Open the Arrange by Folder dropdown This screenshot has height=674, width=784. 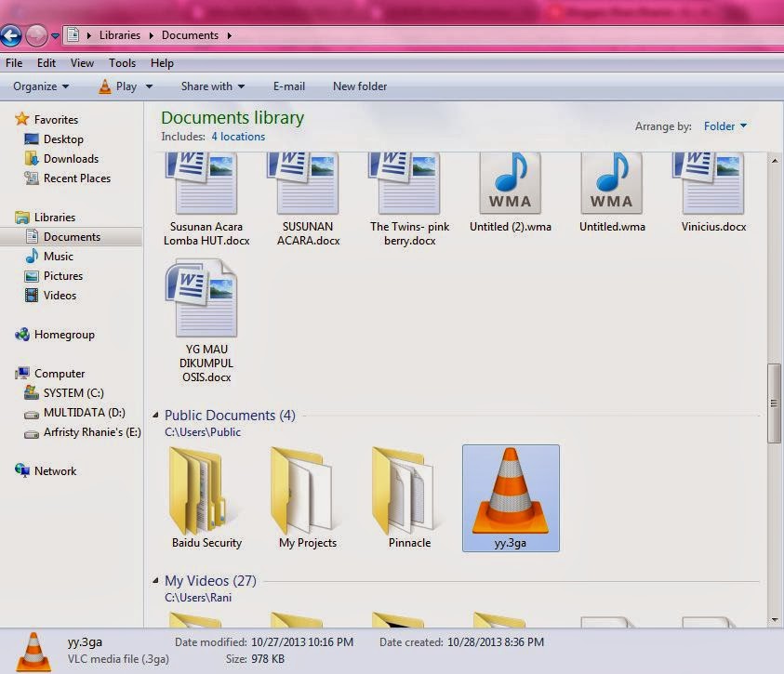click(x=725, y=126)
